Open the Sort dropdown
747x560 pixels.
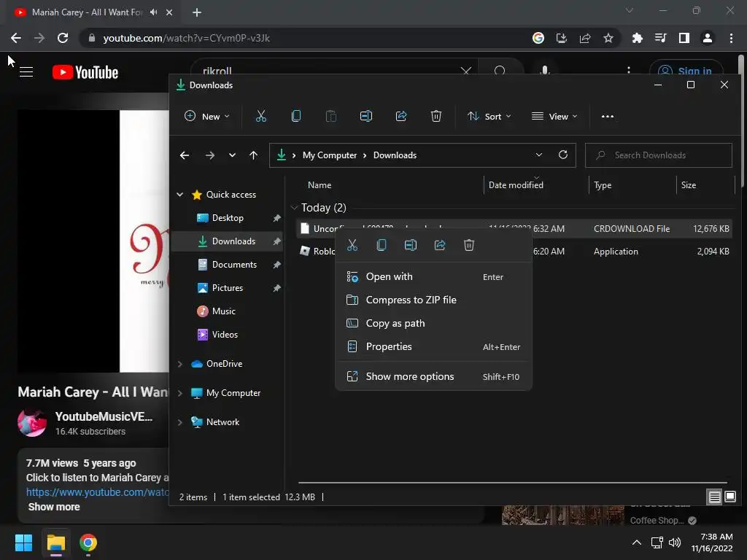click(x=489, y=116)
